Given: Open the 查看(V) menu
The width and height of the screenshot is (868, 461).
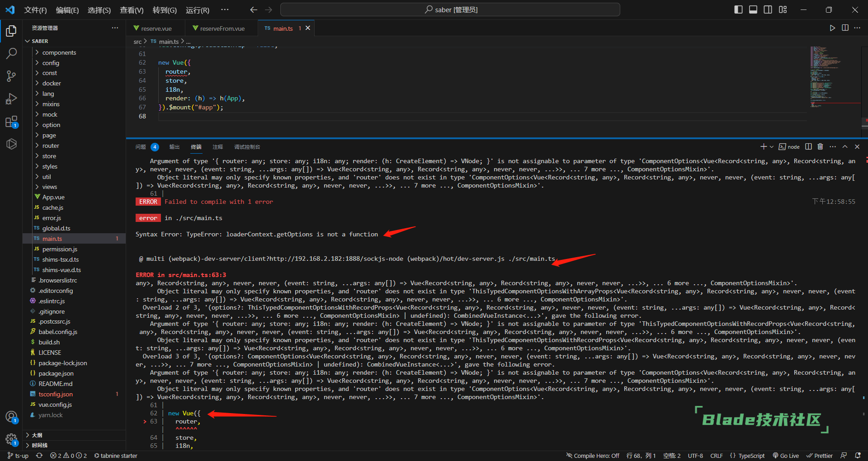Looking at the screenshot, I should pos(132,10).
